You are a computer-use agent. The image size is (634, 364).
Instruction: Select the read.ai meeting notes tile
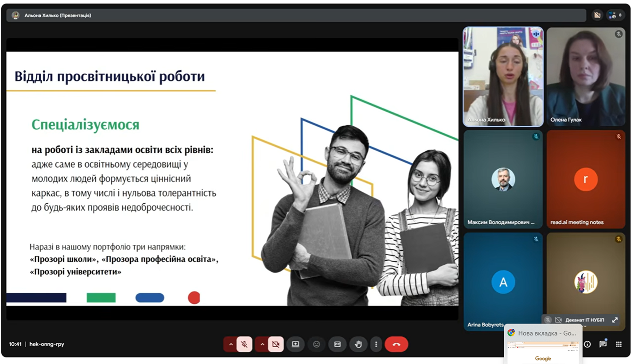point(586,179)
